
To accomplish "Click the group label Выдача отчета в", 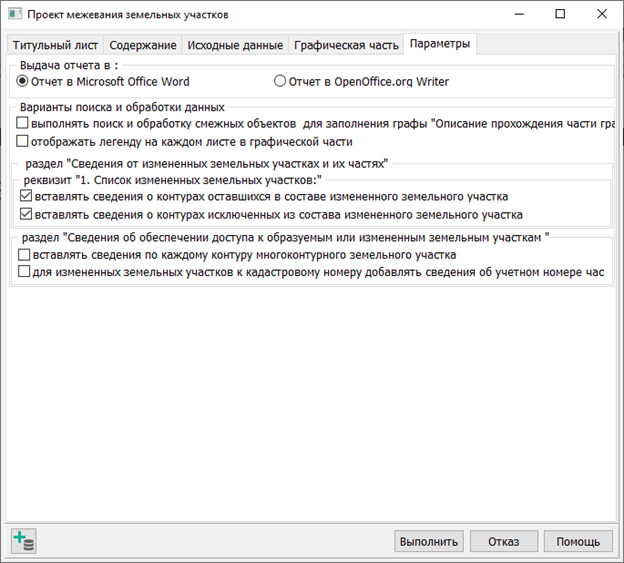I will tap(69, 65).
